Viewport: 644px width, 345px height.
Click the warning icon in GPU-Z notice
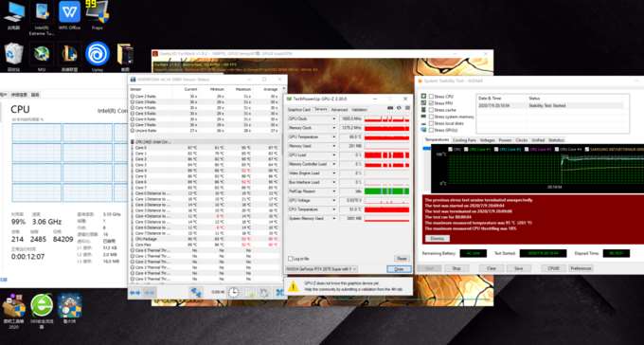click(294, 286)
